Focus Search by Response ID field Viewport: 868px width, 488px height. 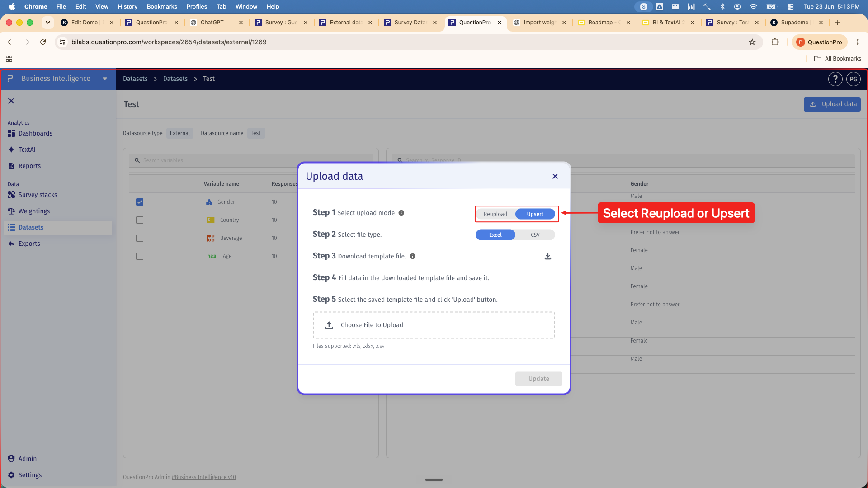click(623, 160)
